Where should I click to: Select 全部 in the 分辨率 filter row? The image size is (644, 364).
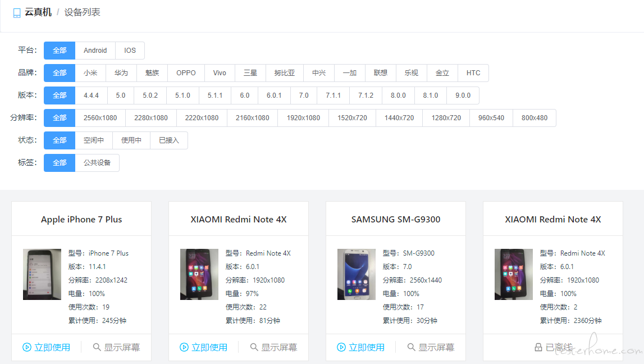(60, 118)
